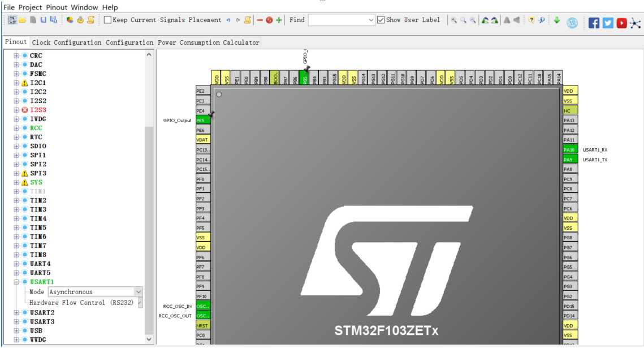The image size is (644, 348).
Task: Select the SPI3 tree item
Action: (x=38, y=173)
